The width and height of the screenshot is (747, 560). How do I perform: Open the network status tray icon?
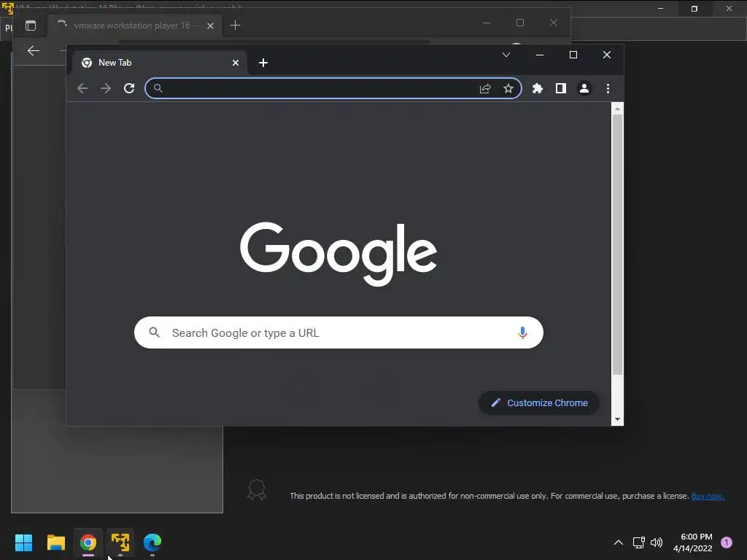(638, 542)
